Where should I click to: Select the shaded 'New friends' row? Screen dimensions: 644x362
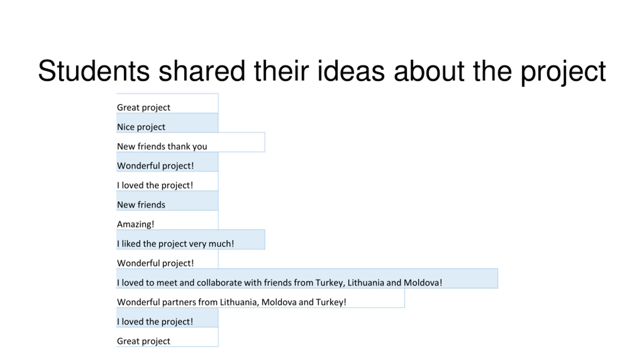point(167,201)
